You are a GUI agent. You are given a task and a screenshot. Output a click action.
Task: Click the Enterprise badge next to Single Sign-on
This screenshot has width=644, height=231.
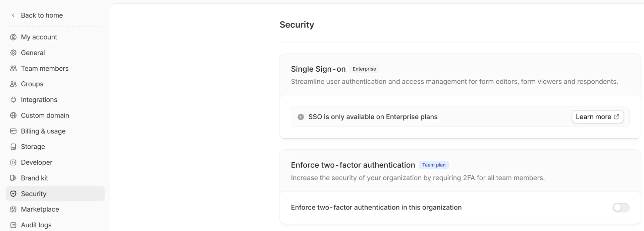pyautogui.click(x=364, y=69)
